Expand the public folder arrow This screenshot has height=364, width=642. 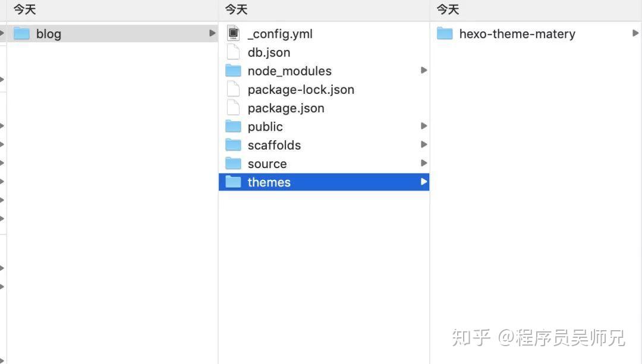[x=424, y=126]
